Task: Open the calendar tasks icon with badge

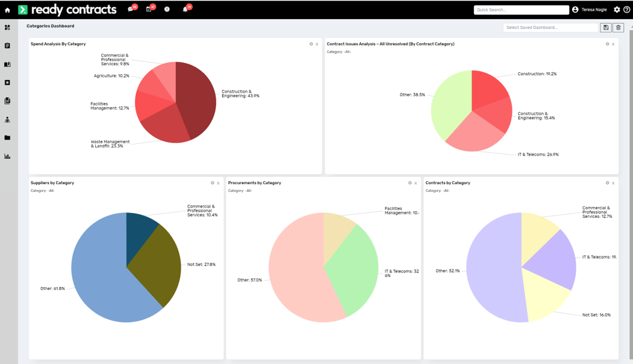Action: tap(149, 9)
